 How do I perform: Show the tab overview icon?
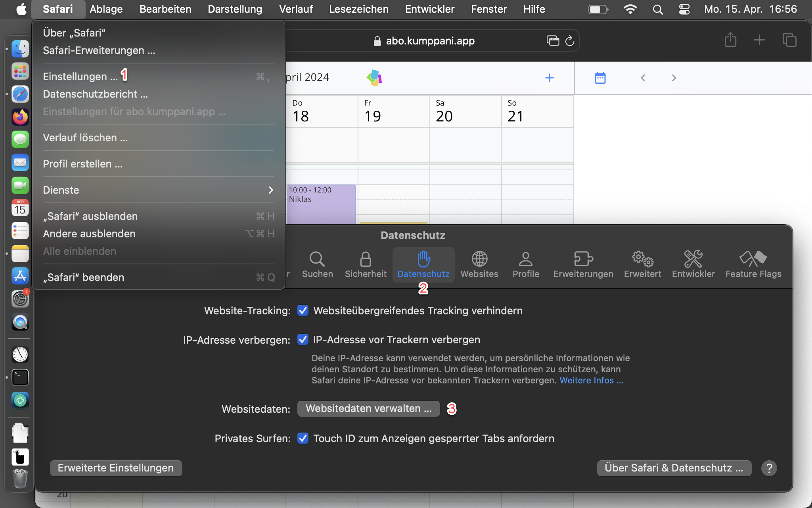pyautogui.click(x=789, y=40)
